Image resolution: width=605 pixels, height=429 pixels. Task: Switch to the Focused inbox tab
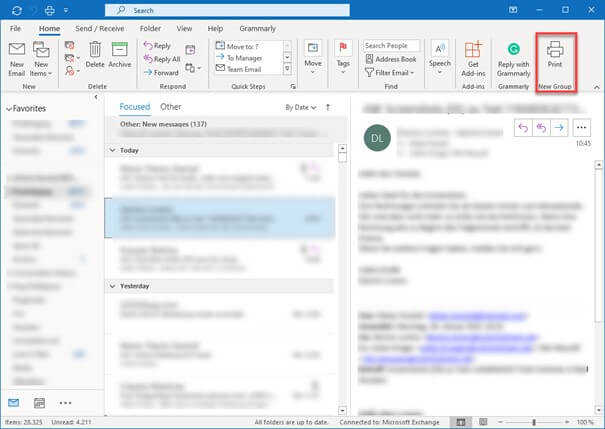pos(135,107)
